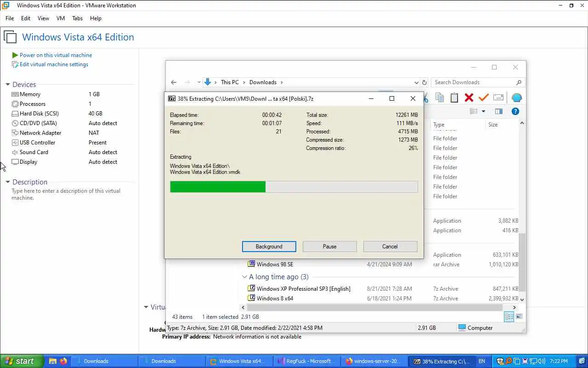The height and width of the screenshot is (368, 588).
Task: Select the Network Adapter device icon
Action: (15, 133)
